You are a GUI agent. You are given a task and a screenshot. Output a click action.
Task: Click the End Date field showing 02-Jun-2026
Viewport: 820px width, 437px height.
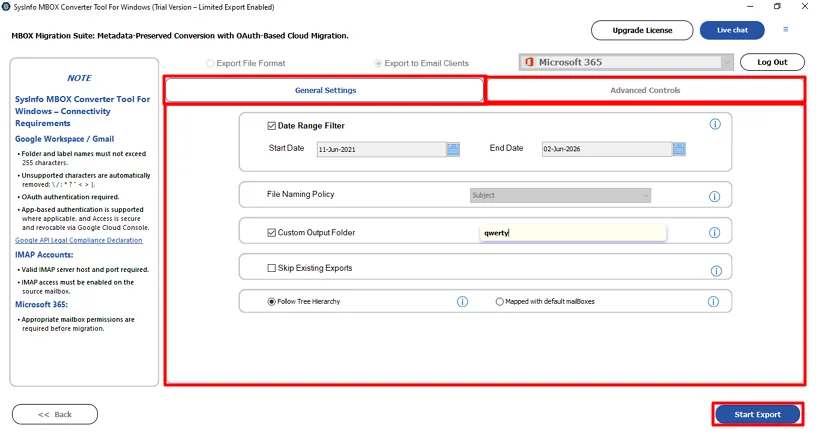(x=607, y=149)
